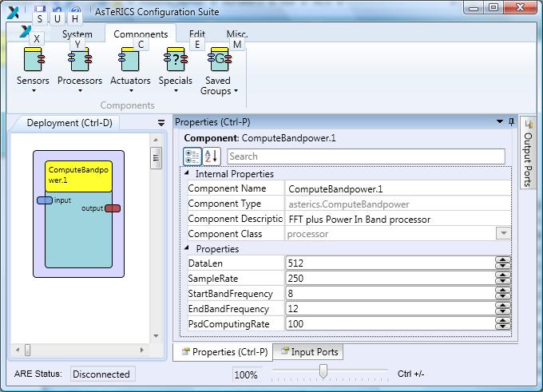Open the Processors component menu

tap(80, 70)
